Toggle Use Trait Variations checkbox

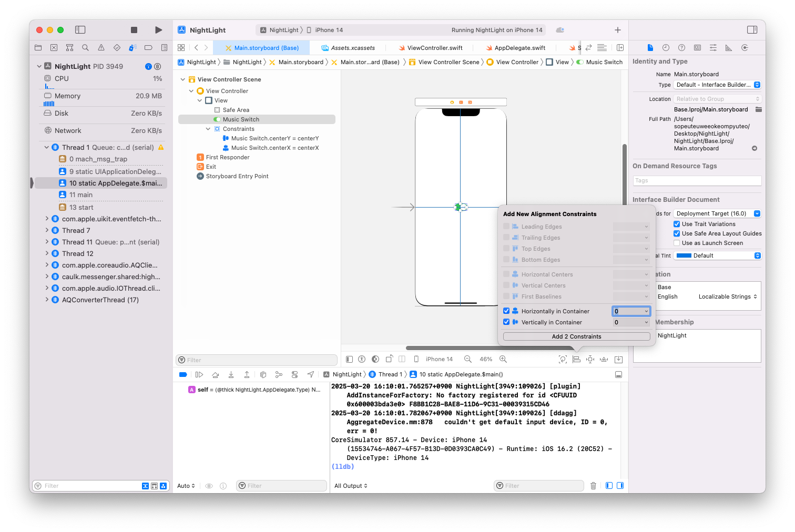677,224
